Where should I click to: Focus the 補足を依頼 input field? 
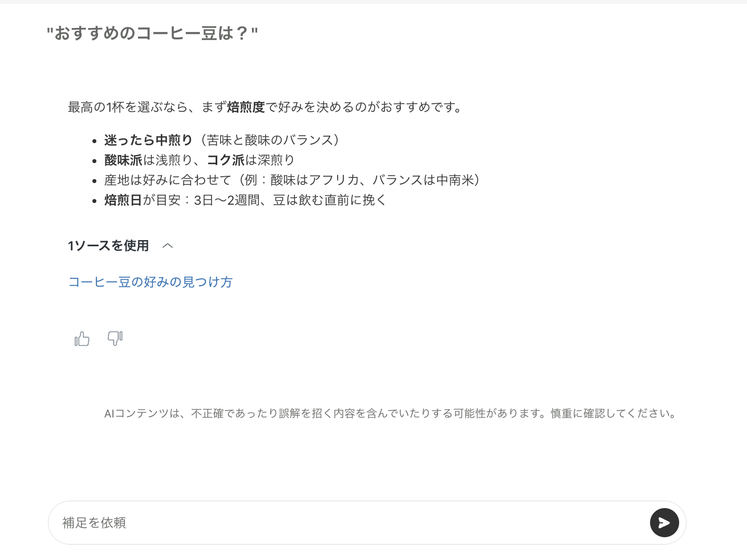348,523
